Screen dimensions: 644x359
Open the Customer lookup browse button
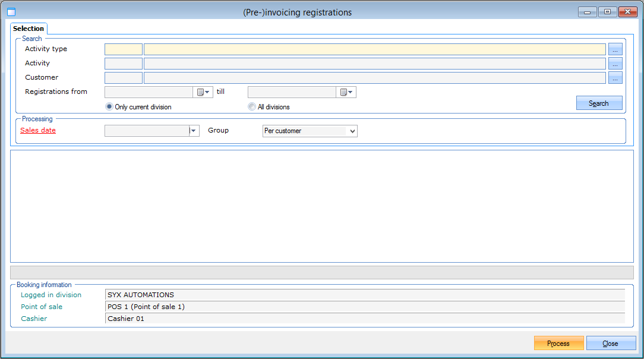click(x=615, y=78)
